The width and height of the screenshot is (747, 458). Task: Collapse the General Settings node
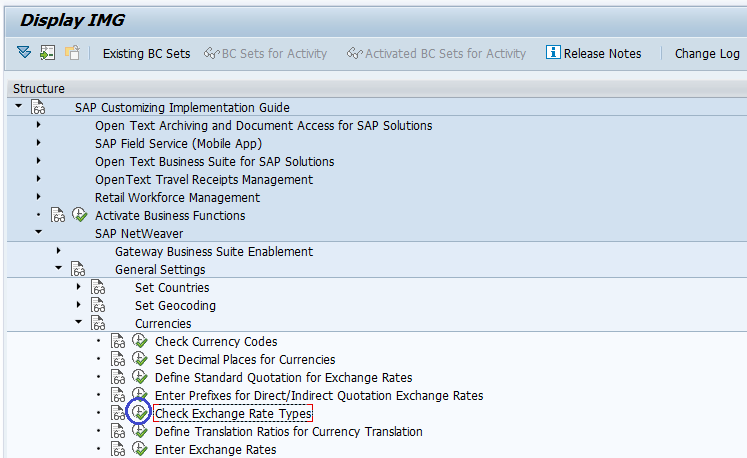59,268
